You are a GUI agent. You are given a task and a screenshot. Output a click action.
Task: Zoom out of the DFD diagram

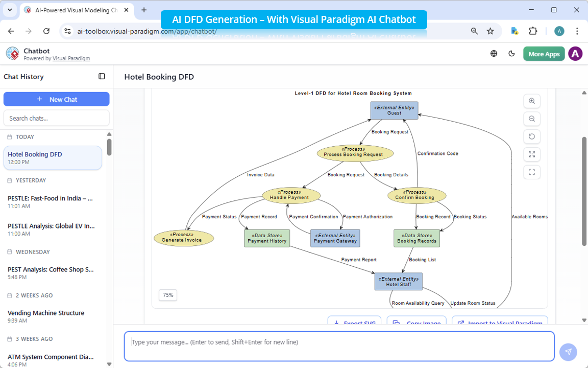[x=532, y=119]
